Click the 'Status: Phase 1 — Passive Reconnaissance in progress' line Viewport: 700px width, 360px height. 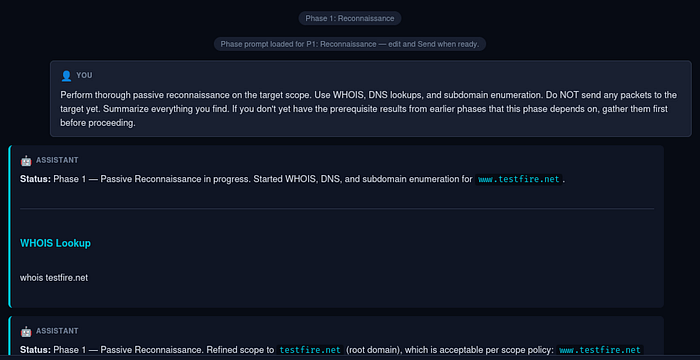click(293, 180)
